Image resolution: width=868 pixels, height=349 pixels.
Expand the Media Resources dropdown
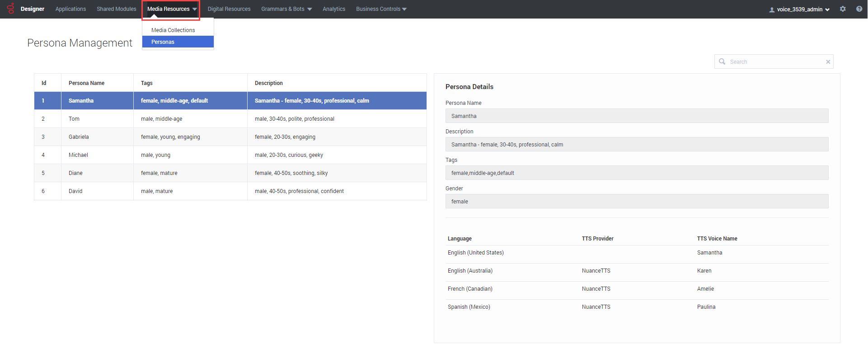(x=172, y=9)
